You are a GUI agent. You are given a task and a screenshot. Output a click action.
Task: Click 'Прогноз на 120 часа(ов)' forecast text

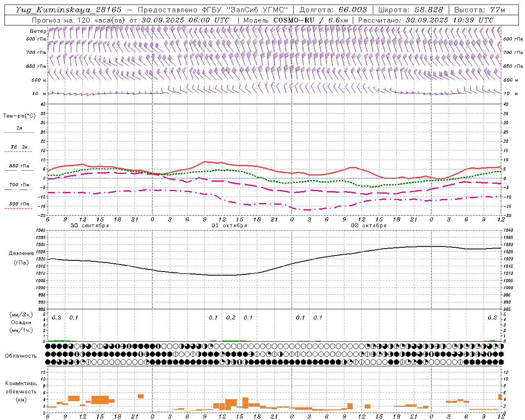point(79,20)
